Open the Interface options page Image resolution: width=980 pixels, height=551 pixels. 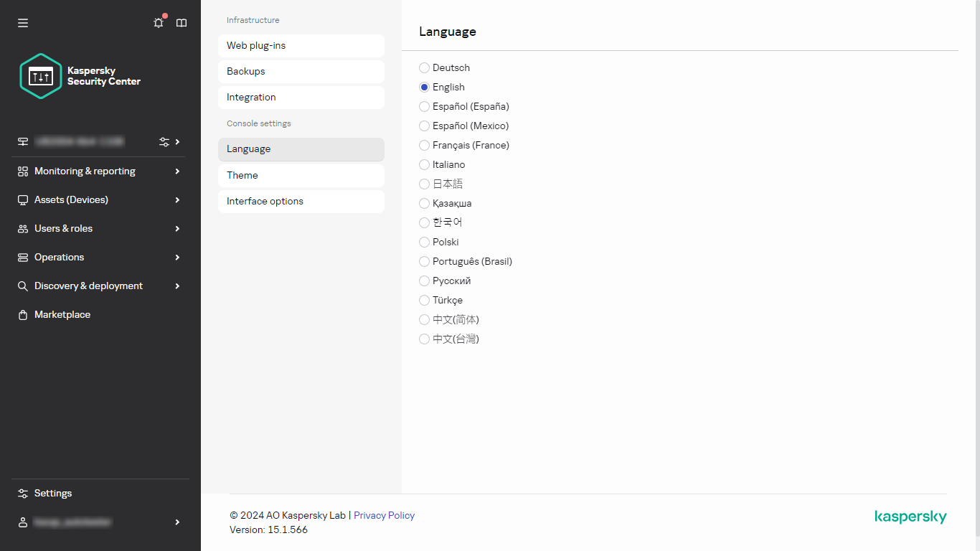pyautogui.click(x=301, y=201)
